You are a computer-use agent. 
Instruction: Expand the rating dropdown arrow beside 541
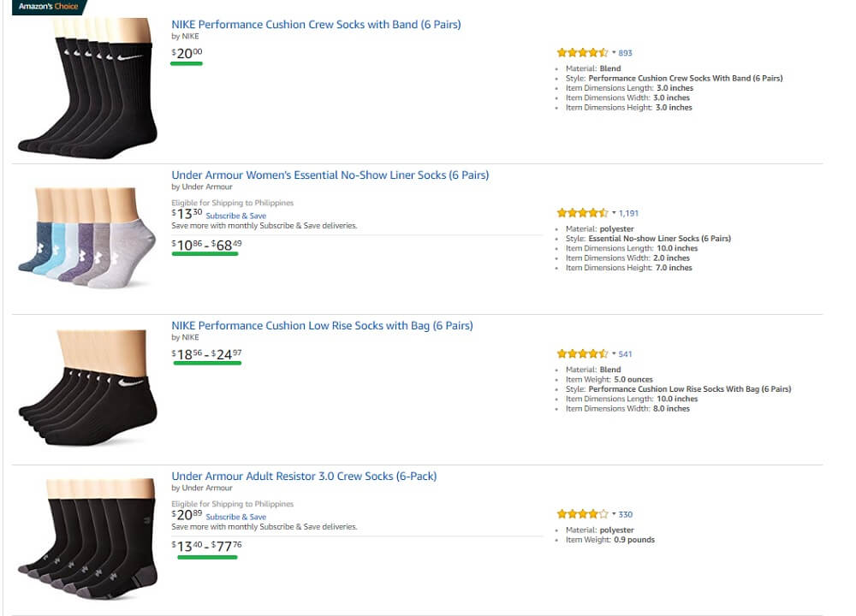(614, 354)
